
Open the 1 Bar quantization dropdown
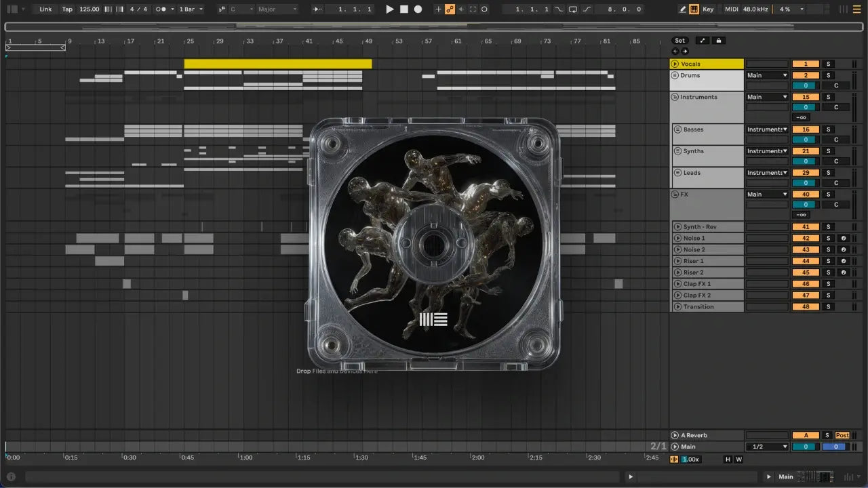coord(191,9)
